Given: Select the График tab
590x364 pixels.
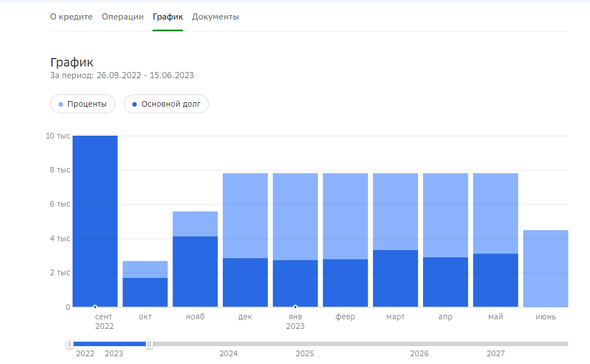Looking at the screenshot, I should 168,17.
